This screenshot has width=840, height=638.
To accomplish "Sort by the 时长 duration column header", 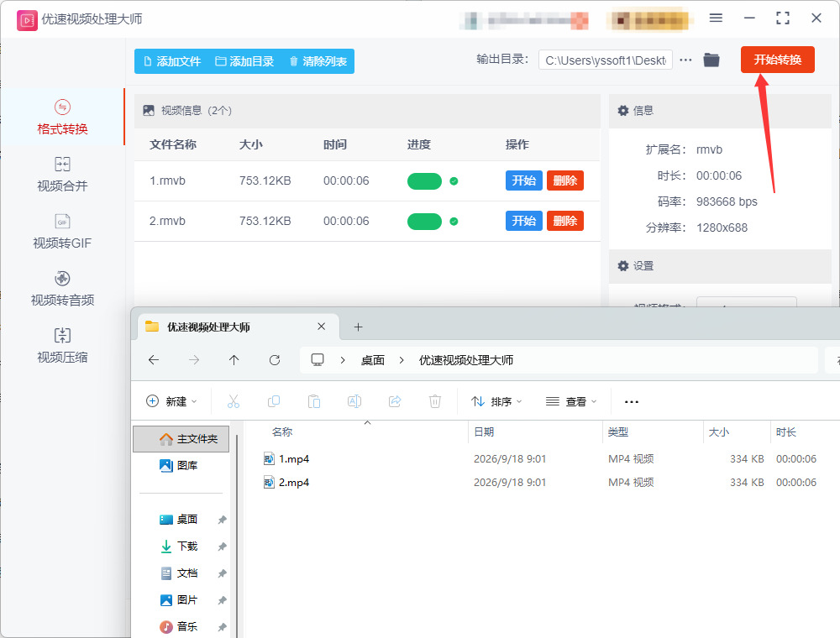I will 786,432.
